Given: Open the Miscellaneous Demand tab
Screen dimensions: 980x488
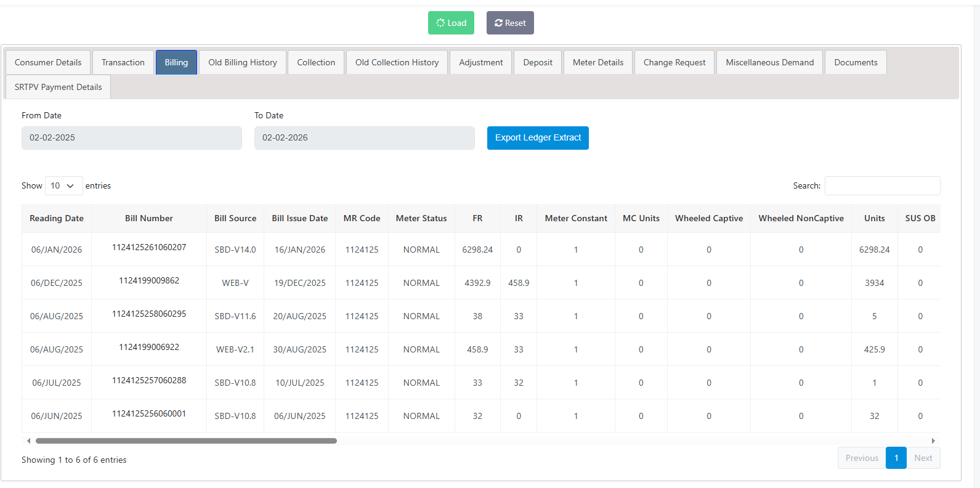Looking at the screenshot, I should pos(769,62).
